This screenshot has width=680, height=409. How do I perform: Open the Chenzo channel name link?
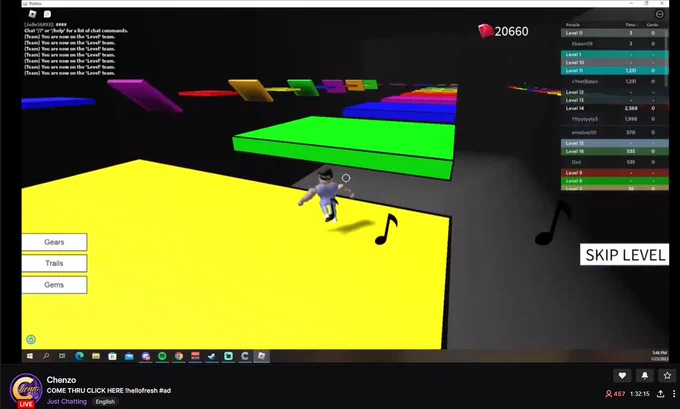(61, 380)
